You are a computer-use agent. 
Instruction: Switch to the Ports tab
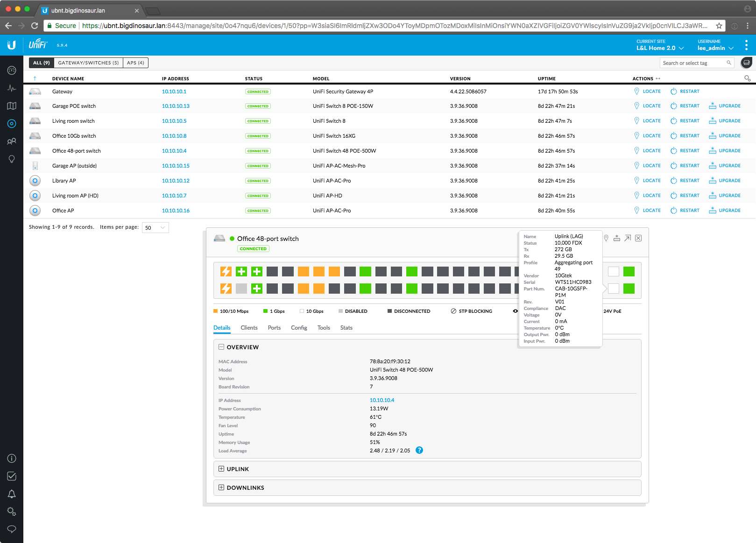[x=274, y=328]
